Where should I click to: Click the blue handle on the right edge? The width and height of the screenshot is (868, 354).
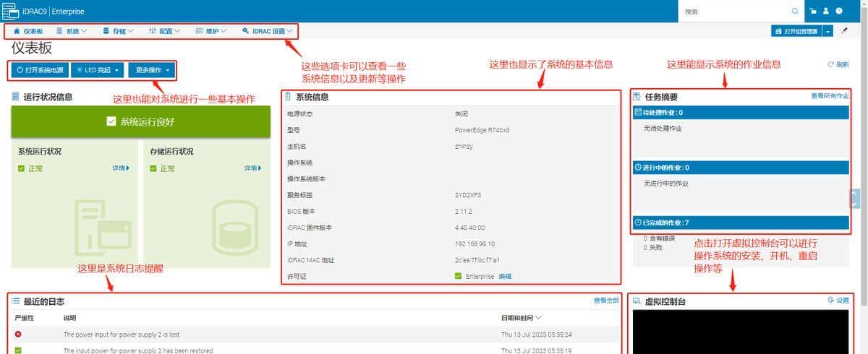coord(855,199)
